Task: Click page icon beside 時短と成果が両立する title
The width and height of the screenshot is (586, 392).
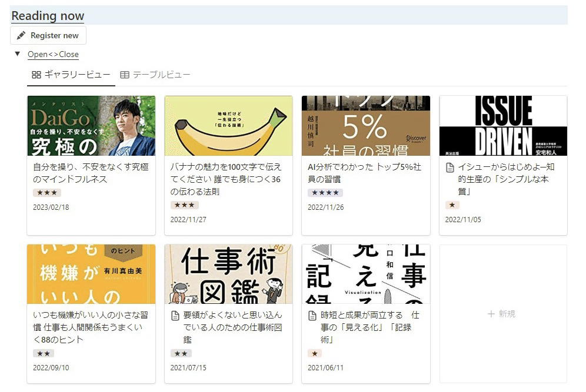Action: tap(312, 316)
